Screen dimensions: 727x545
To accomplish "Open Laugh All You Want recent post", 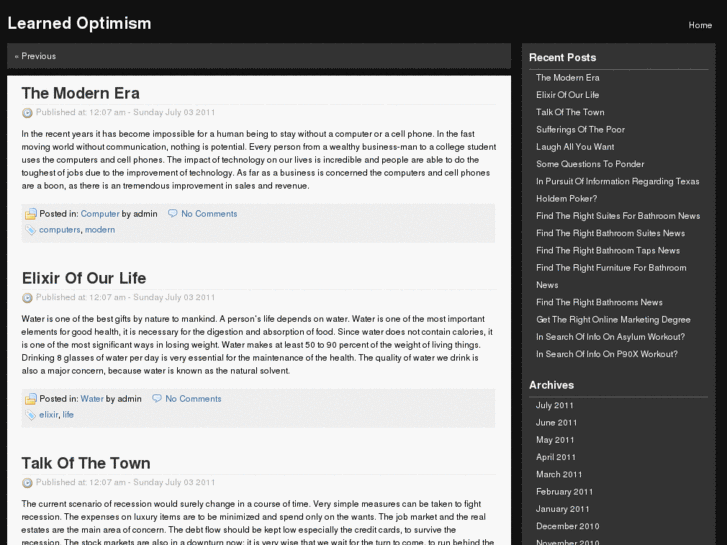I will (575, 147).
